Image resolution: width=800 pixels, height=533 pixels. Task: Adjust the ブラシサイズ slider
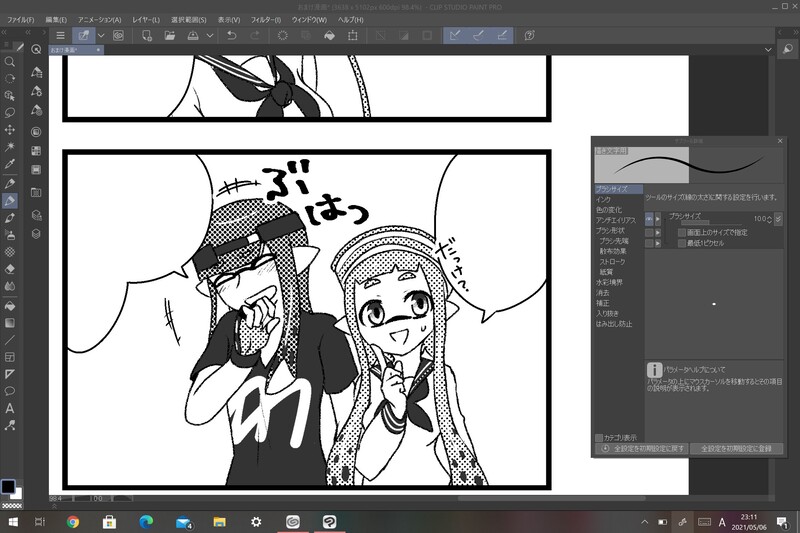click(x=709, y=222)
